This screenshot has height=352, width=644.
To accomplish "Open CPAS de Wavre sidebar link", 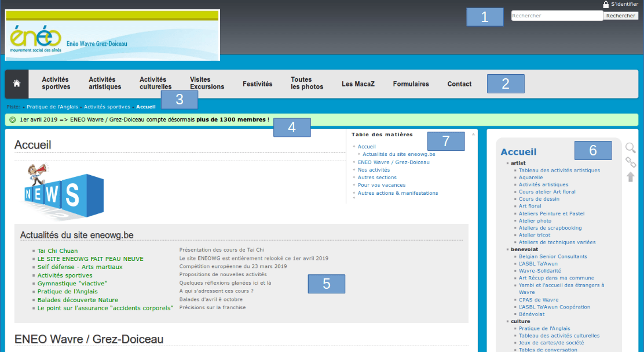I will [539, 300].
